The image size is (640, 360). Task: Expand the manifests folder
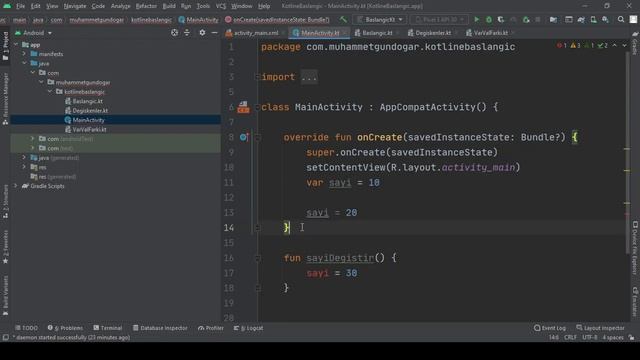coord(24,54)
